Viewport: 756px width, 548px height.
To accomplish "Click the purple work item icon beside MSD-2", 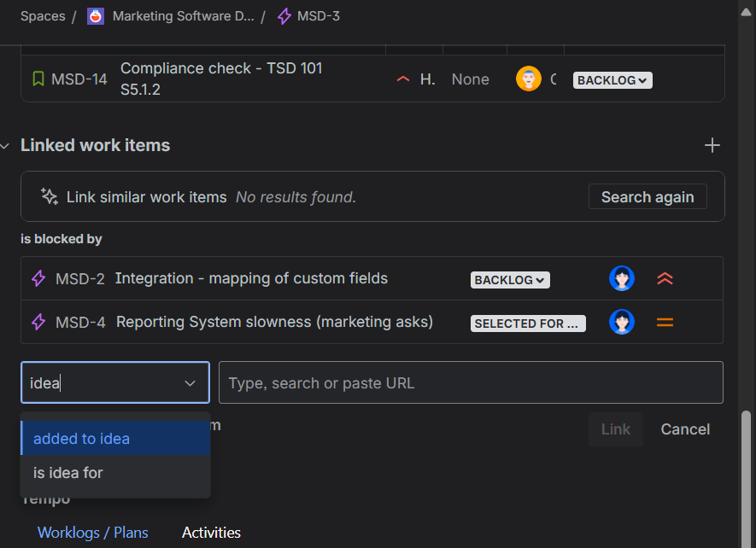I will click(x=38, y=278).
